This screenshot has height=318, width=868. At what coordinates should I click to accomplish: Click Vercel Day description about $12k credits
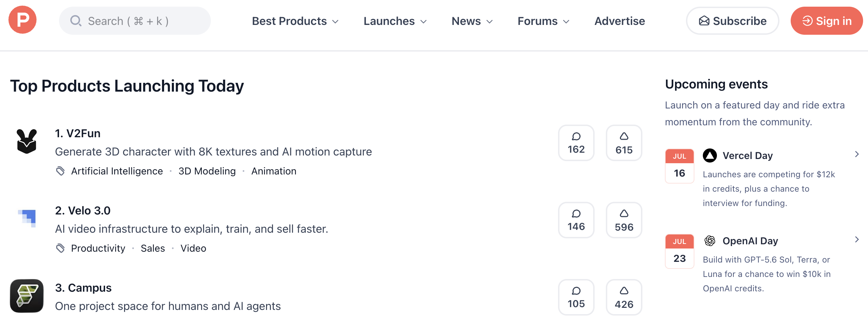(769, 188)
